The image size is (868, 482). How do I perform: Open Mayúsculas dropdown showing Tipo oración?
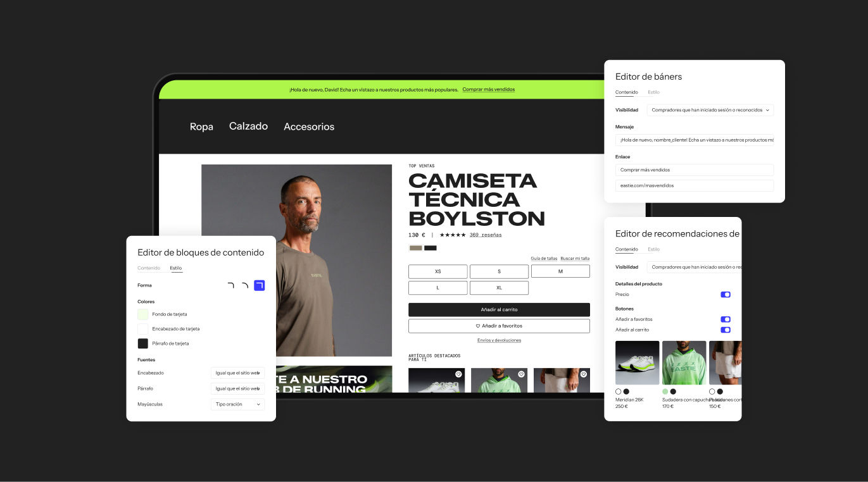click(x=237, y=404)
